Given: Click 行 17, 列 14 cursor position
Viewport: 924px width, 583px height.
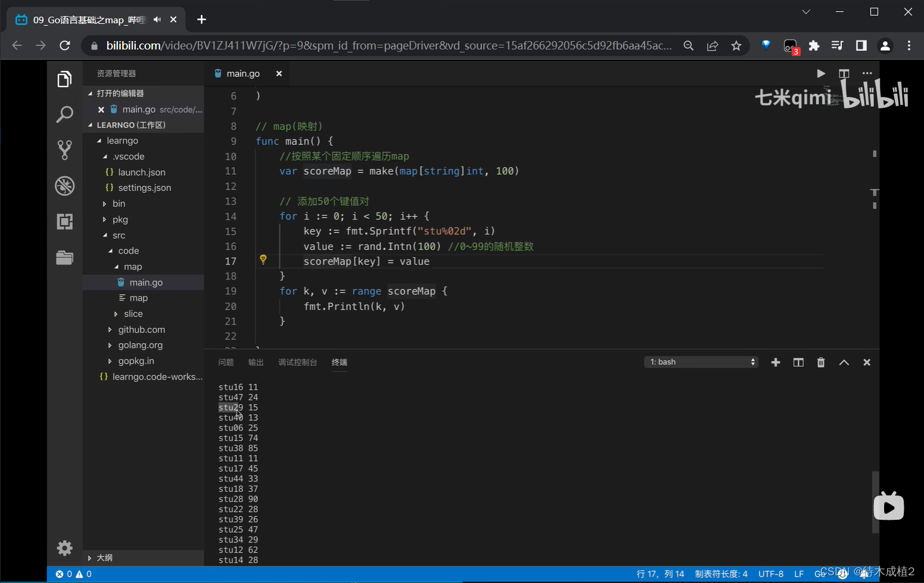Looking at the screenshot, I should click(x=660, y=574).
